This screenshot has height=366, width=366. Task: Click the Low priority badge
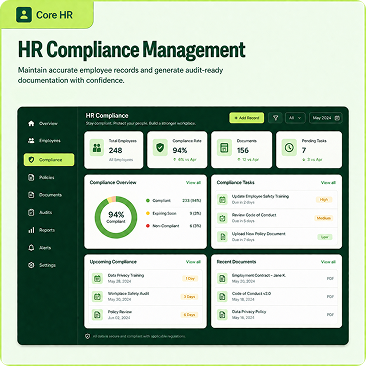click(x=325, y=237)
